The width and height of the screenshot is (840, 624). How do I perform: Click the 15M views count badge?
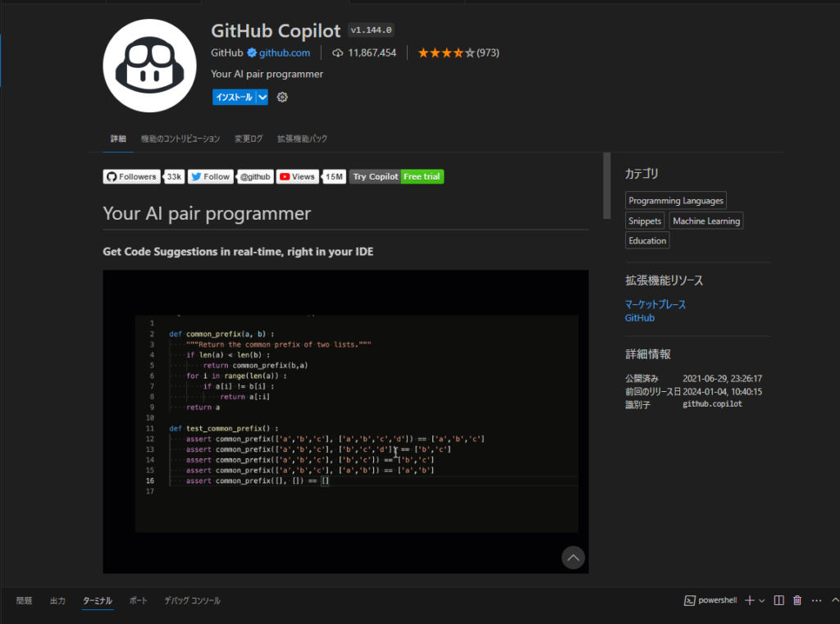pyautogui.click(x=335, y=177)
